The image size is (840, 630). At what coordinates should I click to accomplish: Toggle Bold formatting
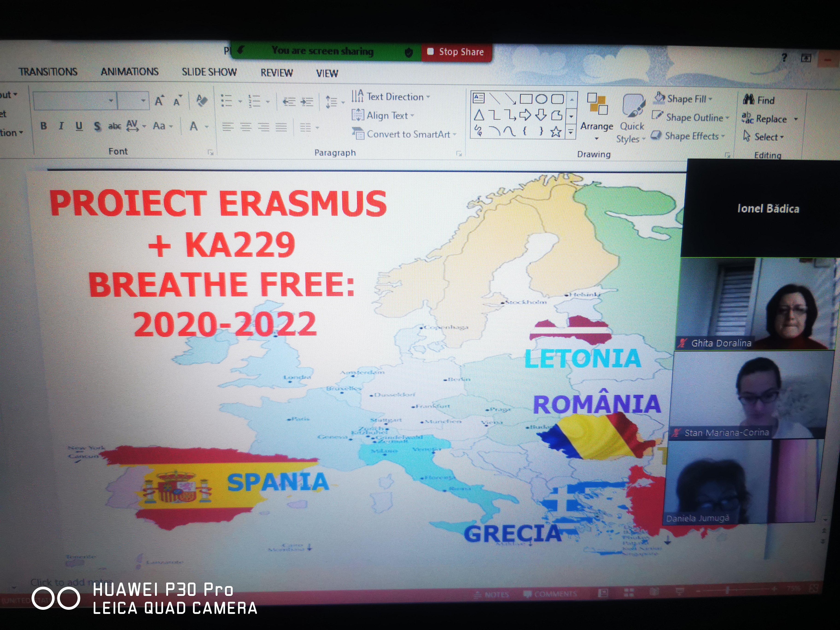coord(44,126)
